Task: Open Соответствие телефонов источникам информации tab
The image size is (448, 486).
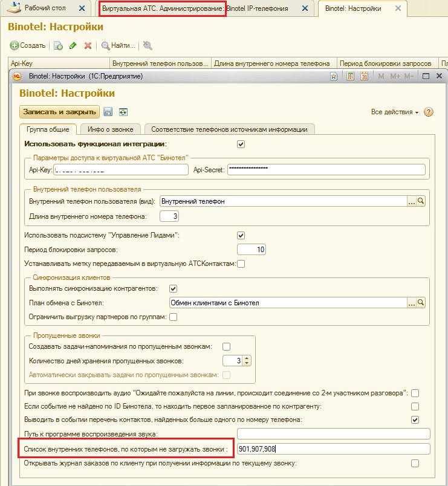Action: [x=229, y=129]
